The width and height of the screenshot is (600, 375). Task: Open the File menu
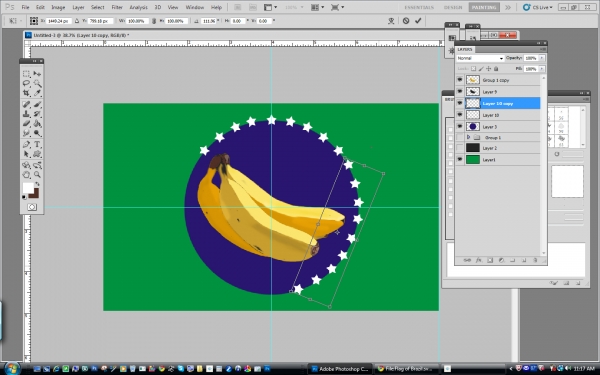25,7
